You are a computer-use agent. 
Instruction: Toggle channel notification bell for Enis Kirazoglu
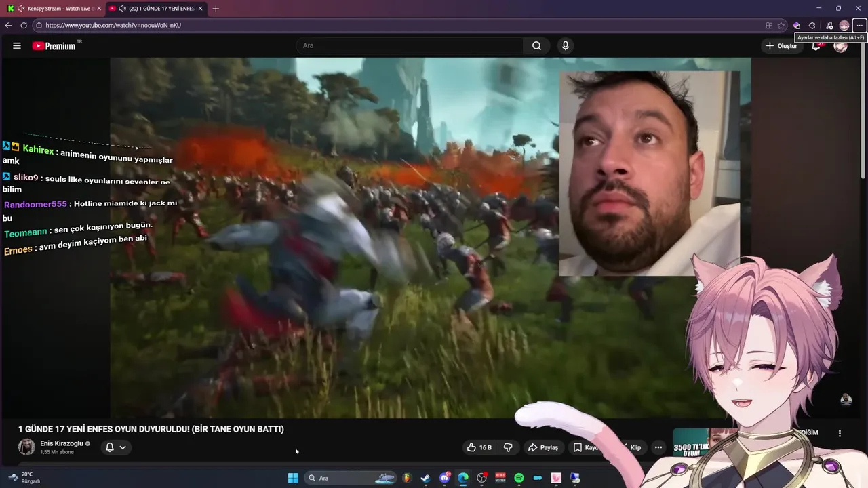(109, 447)
